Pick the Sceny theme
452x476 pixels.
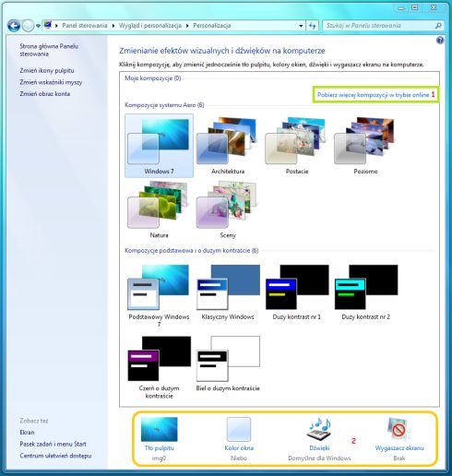[228, 209]
